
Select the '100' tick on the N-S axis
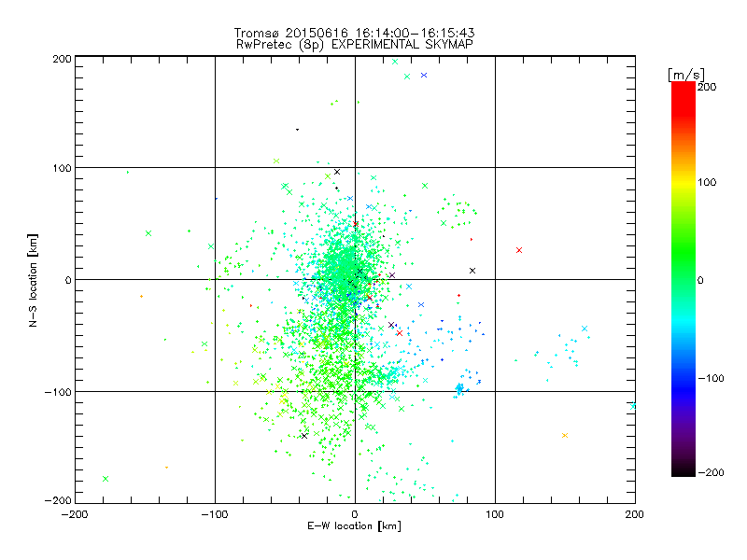pos(62,168)
